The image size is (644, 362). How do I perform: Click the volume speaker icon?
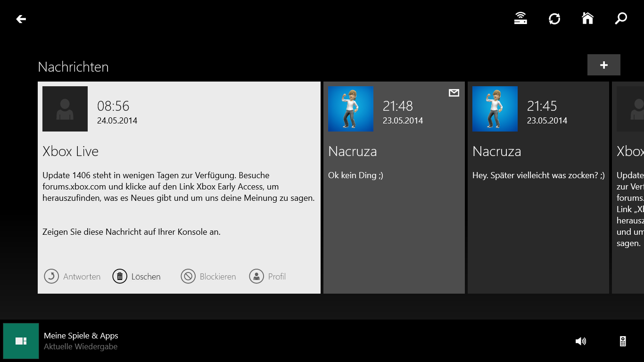[x=581, y=341]
